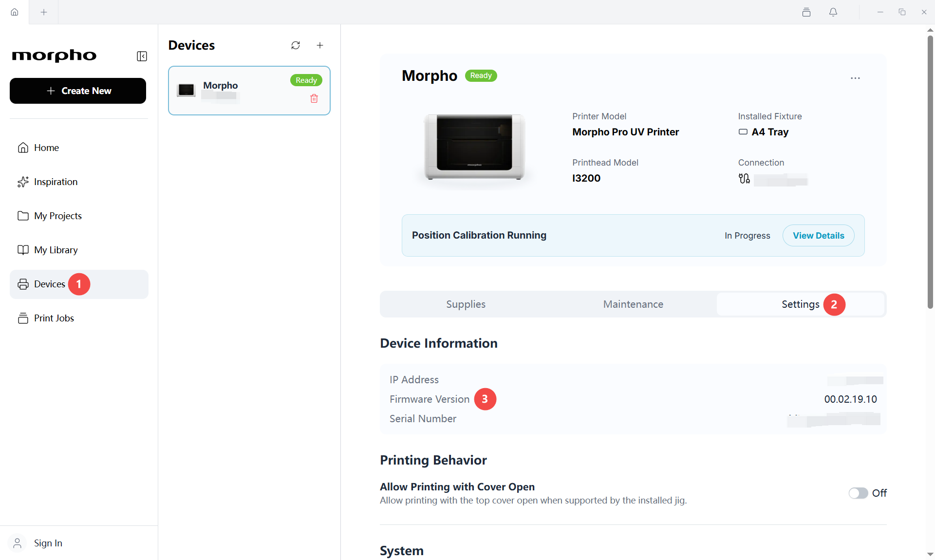Refresh the Devices list

[296, 45]
